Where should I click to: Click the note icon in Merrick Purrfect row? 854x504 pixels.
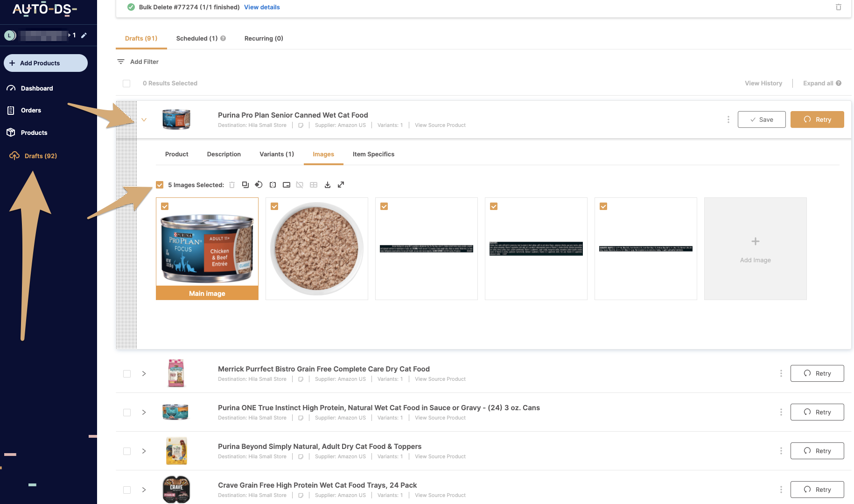click(301, 379)
